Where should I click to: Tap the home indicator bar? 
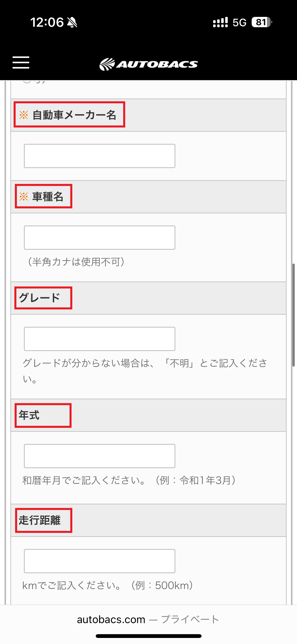tap(149, 636)
